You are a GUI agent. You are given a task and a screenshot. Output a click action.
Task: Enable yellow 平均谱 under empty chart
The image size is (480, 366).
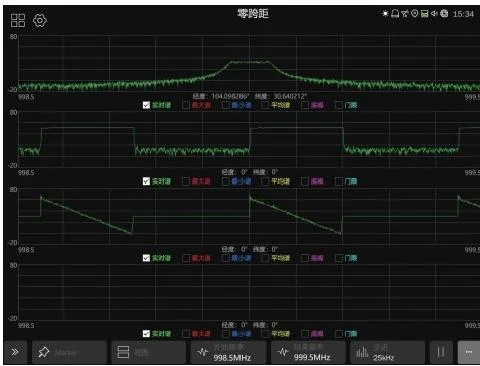click(265, 334)
